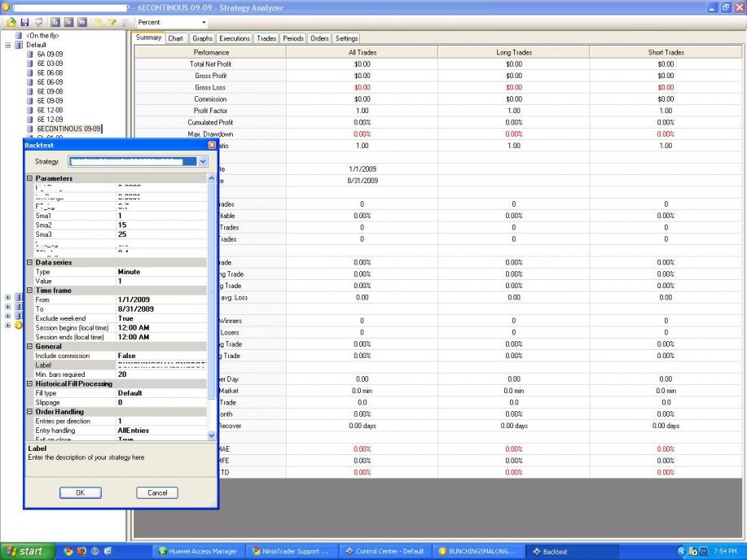Switch to the Graphs tab
Image resolution: width=747 pixels, height=560 pixels.
(x=203, y=38)
